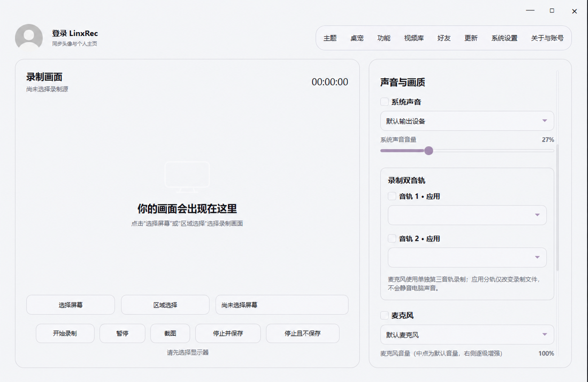Click the 系统声音音量 slider handle

429,151
